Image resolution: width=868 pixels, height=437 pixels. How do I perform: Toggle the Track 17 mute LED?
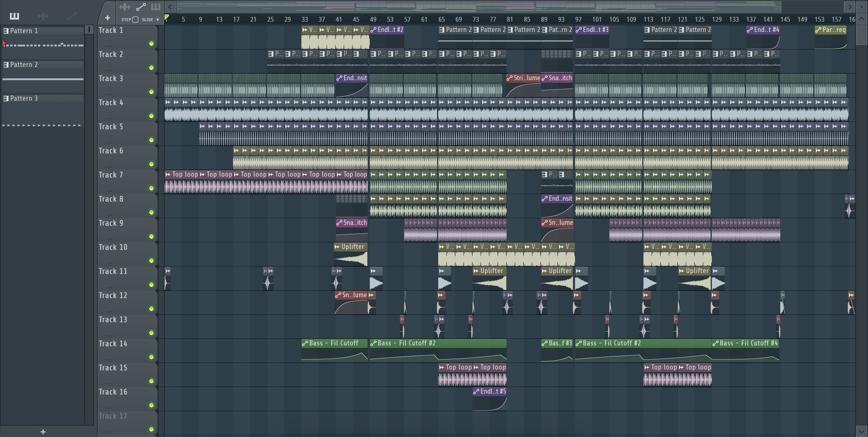click(x=151, y=429)
